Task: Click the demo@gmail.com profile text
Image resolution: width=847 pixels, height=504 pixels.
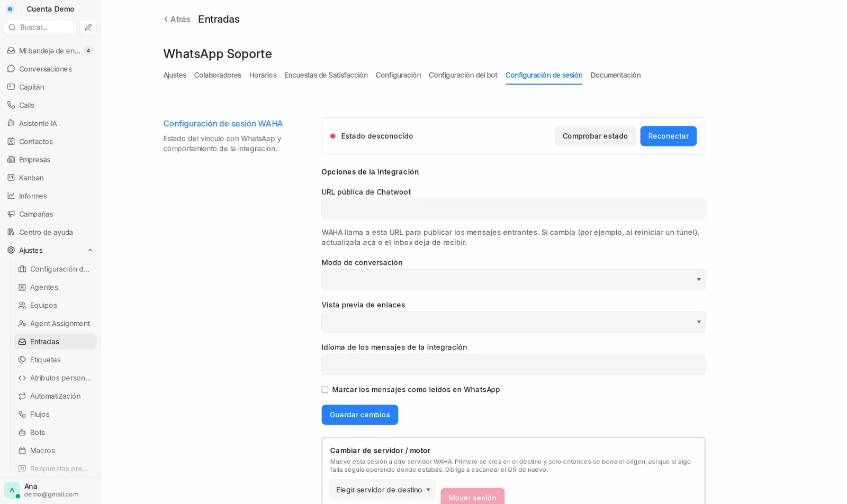Action: coord(51,494)
